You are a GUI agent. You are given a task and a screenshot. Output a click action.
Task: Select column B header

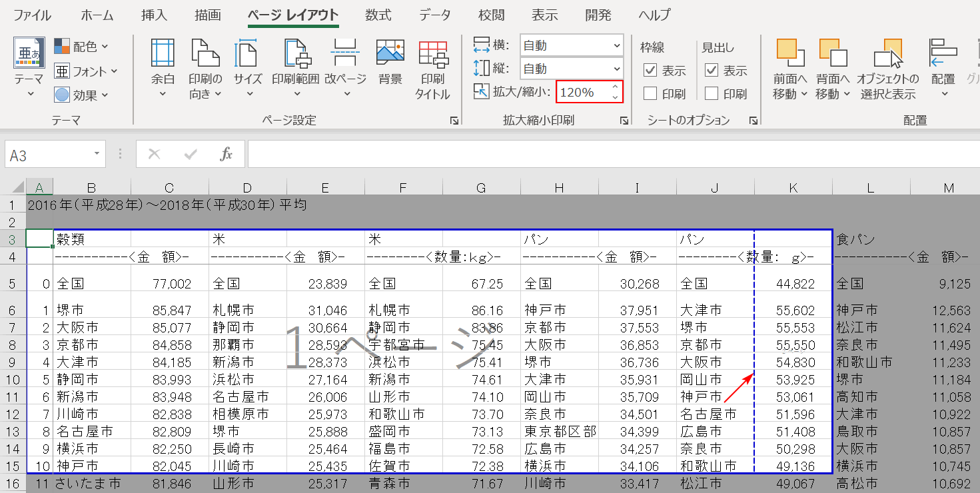[92, 188]
